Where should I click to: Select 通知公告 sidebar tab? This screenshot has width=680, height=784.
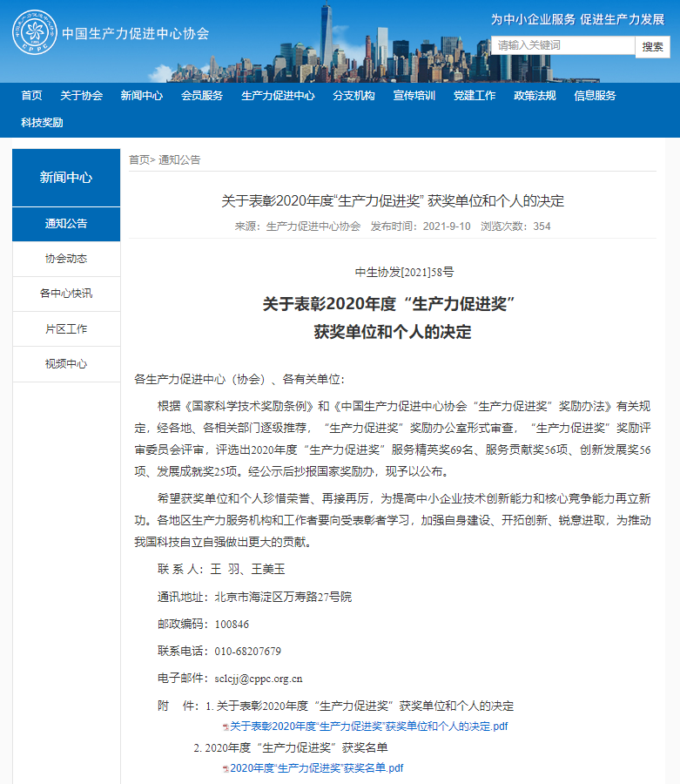[66, 224]
